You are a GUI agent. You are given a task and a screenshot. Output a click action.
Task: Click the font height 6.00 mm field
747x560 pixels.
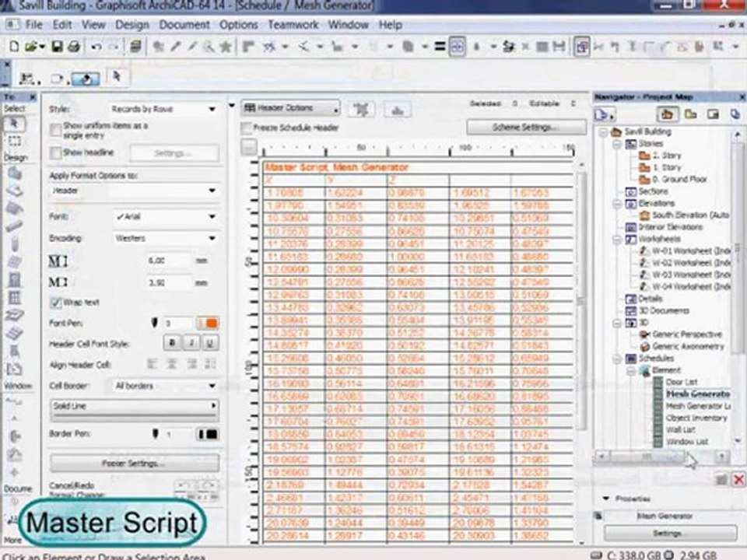click(x=168, y=261)
